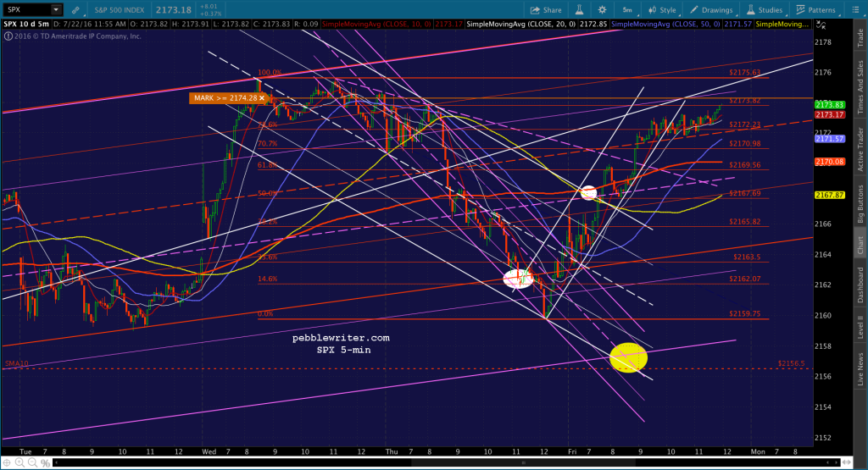Click the truncated yellow SimpleMoving... label
Image resolution: width=868 pixels, height=470 pixels.
782,24
